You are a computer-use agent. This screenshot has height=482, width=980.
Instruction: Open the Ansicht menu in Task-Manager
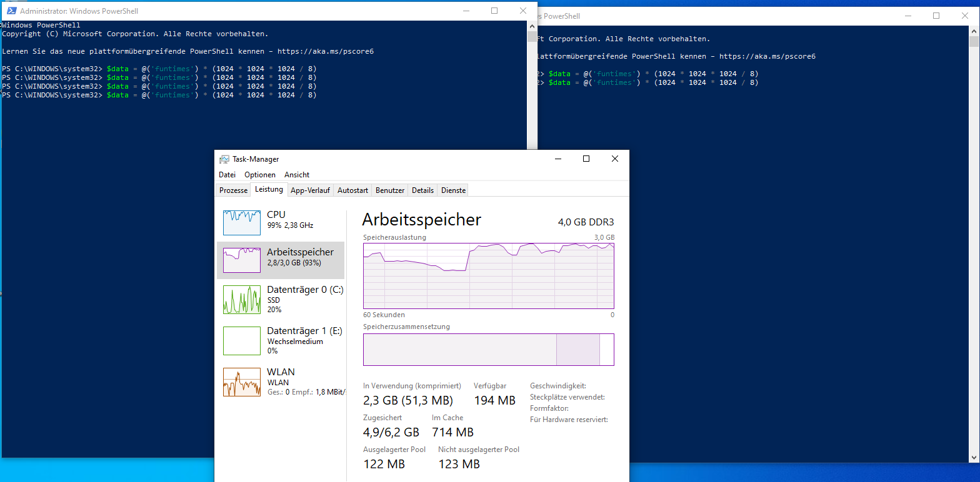(297, 175)
